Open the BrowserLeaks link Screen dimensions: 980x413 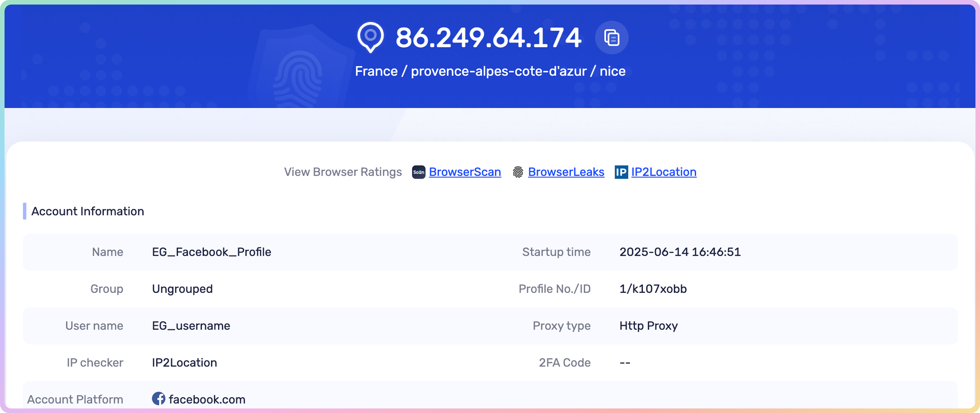click(566, 172)
